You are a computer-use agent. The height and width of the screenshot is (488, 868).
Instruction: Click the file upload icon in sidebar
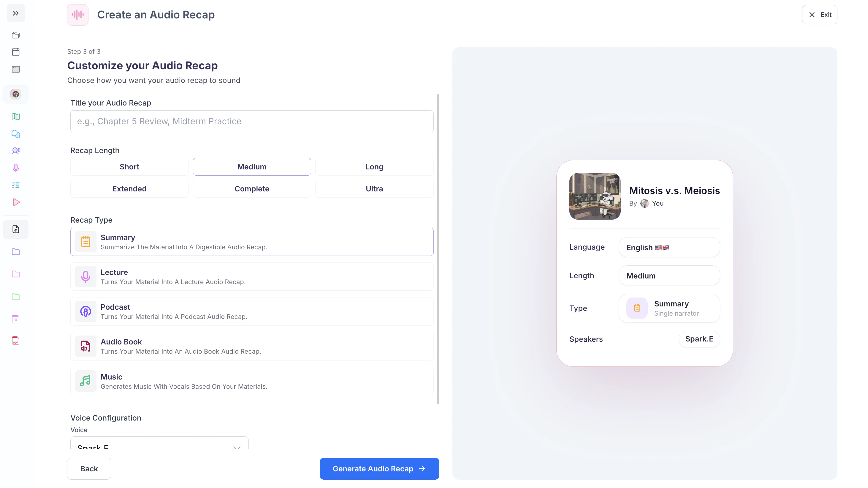15,229
